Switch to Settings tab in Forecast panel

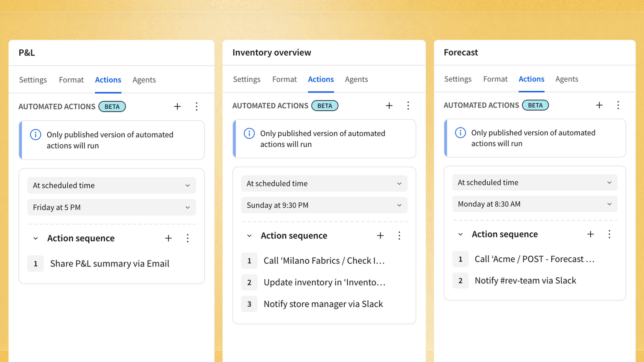(x=458, y=79)
